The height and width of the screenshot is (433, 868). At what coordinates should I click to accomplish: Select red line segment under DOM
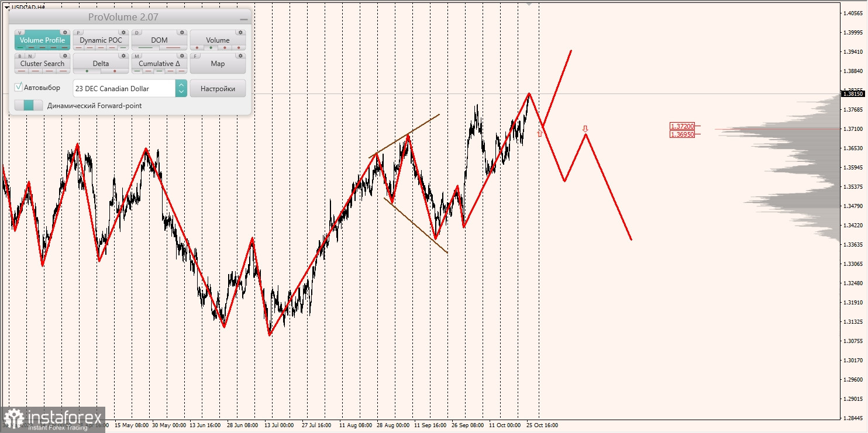click(173, 47)
